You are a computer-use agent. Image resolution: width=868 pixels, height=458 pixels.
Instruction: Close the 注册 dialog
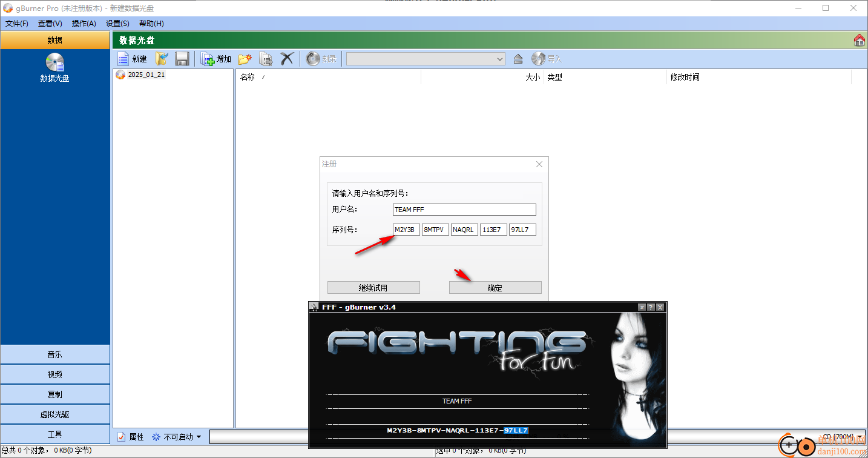coord(539,164)
